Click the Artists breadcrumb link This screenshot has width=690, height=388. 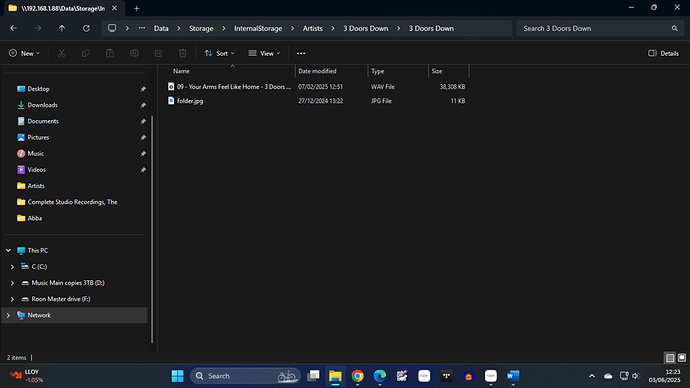(x=312, y=28)
